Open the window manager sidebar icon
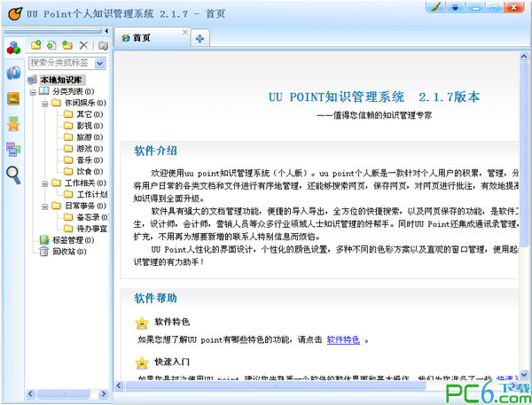Screen dimensions: 532x405 click(13, 149)
